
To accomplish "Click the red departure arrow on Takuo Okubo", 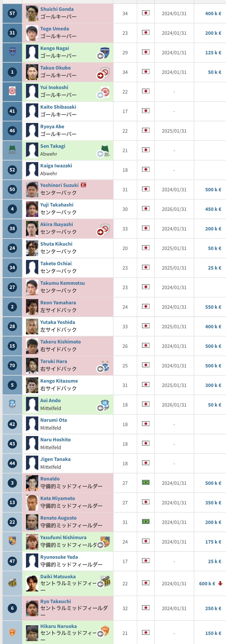I will (100, 76).
